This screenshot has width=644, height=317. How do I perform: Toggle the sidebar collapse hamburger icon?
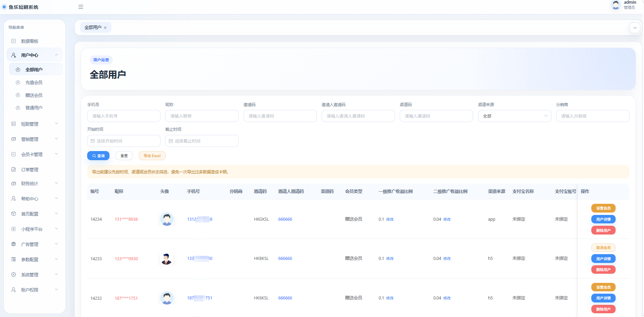click(x=81, y=7)
